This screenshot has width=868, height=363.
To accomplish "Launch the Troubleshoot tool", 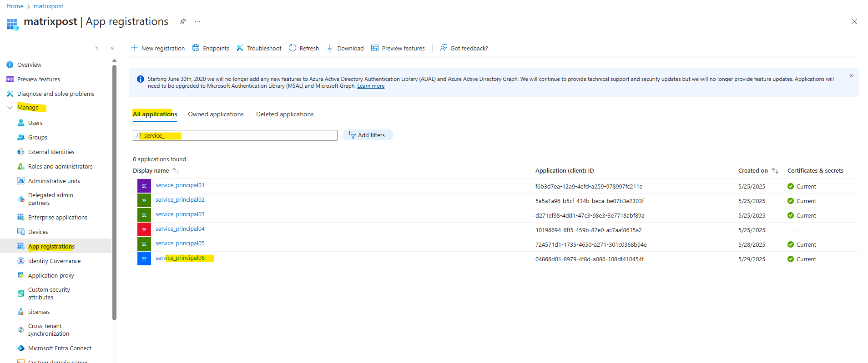I will click(259, 48).
